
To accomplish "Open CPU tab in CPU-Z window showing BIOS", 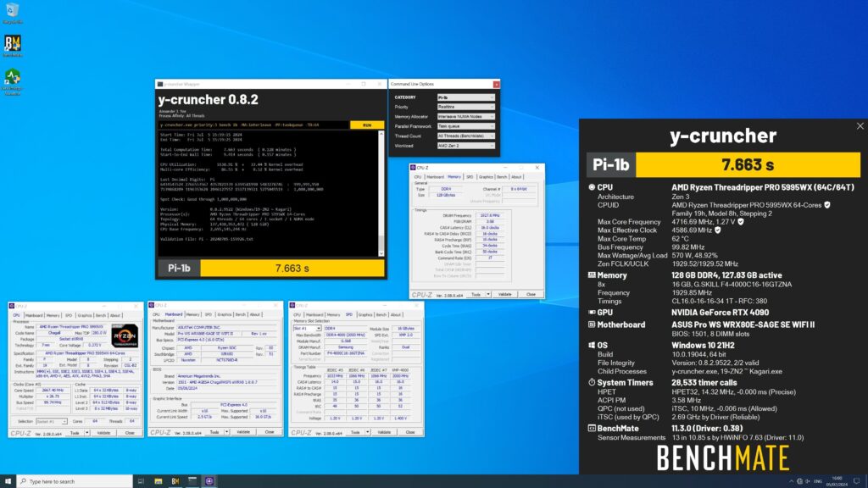I will tap(156, 314).
